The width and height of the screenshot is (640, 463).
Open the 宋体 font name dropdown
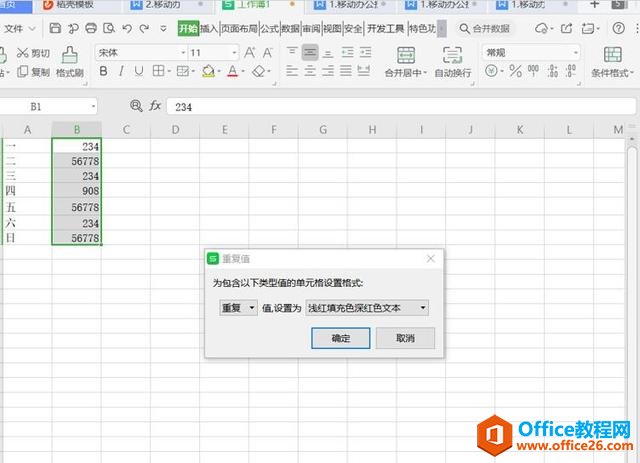point(139,52)
